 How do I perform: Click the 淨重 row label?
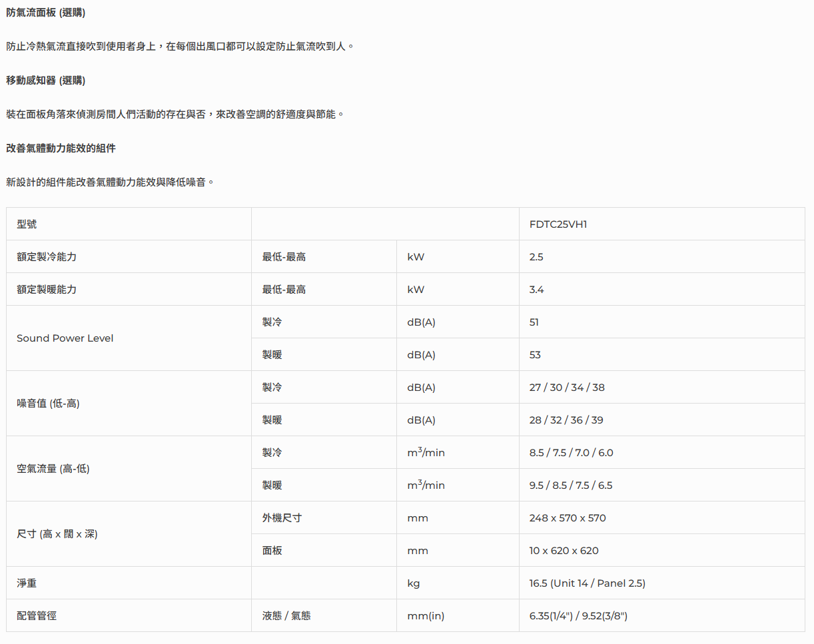click(27, 583)
